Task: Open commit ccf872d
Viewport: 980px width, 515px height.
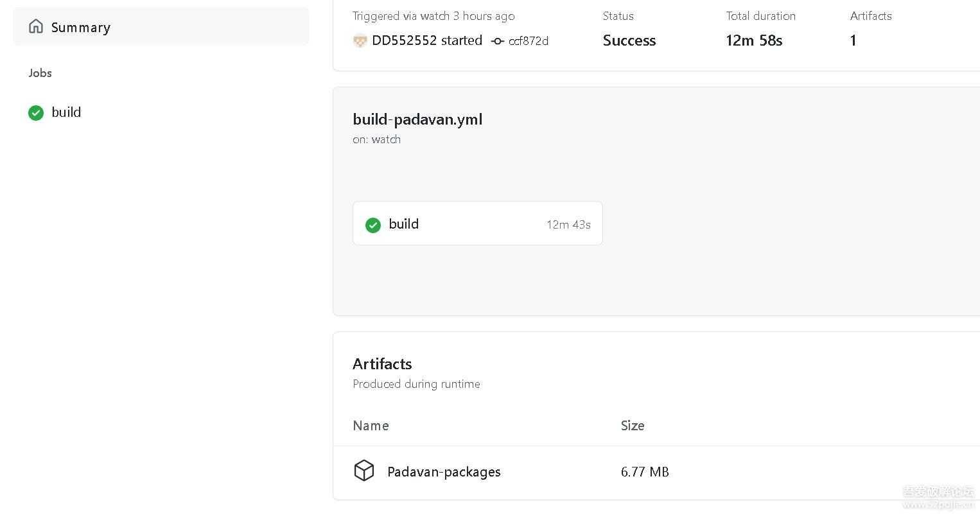Action: (528, 41)
